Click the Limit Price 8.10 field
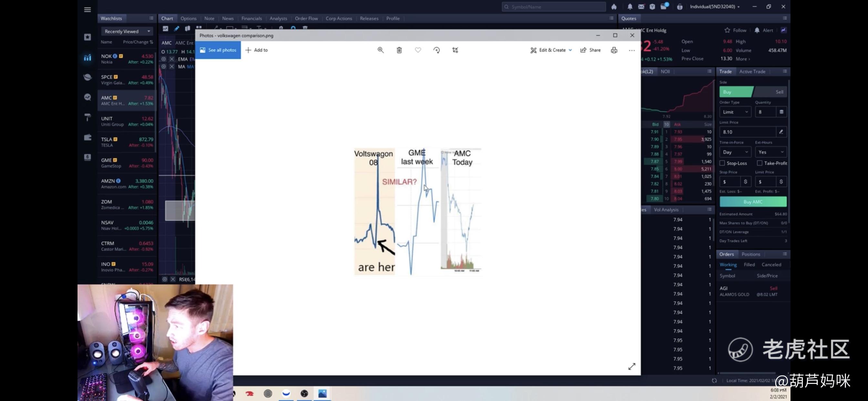868x401 pixels. tap(748, 132)
